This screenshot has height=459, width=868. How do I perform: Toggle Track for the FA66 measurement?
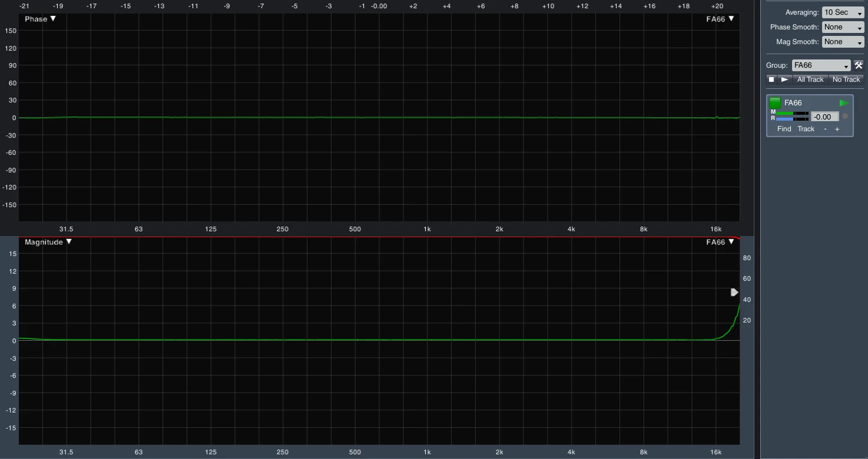[806, 129]
